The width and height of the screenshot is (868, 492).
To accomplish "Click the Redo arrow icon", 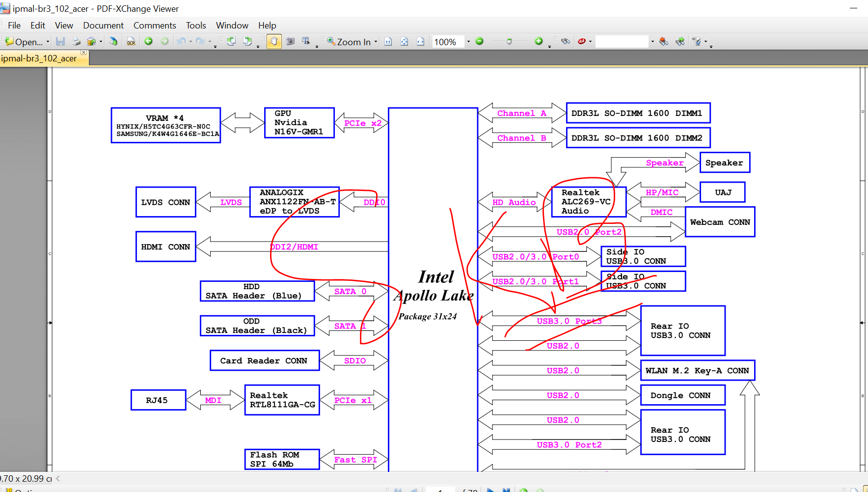I will tap(200, 42).
